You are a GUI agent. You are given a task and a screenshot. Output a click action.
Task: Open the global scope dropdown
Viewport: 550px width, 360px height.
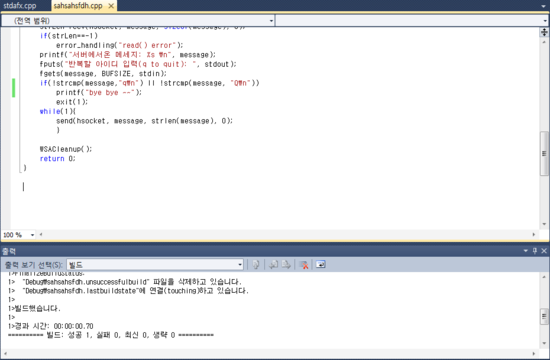(138, 21)
